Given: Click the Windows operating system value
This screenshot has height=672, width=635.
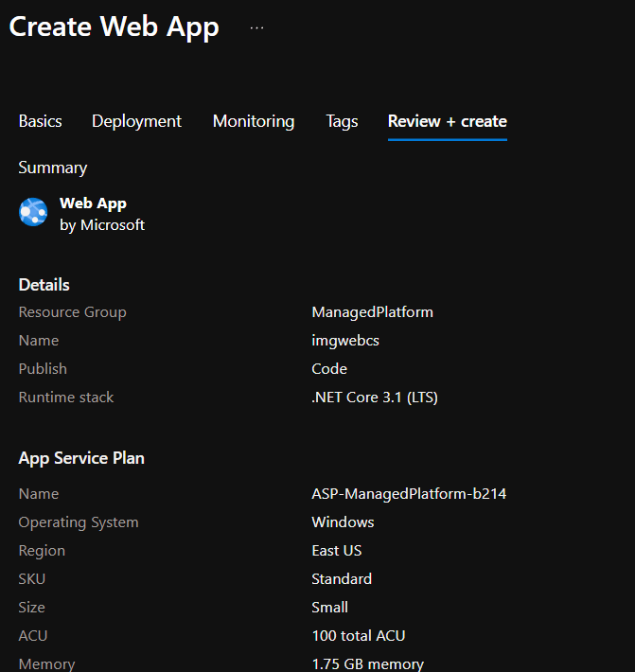Looking at the screenshot, I should click(343, 522).
